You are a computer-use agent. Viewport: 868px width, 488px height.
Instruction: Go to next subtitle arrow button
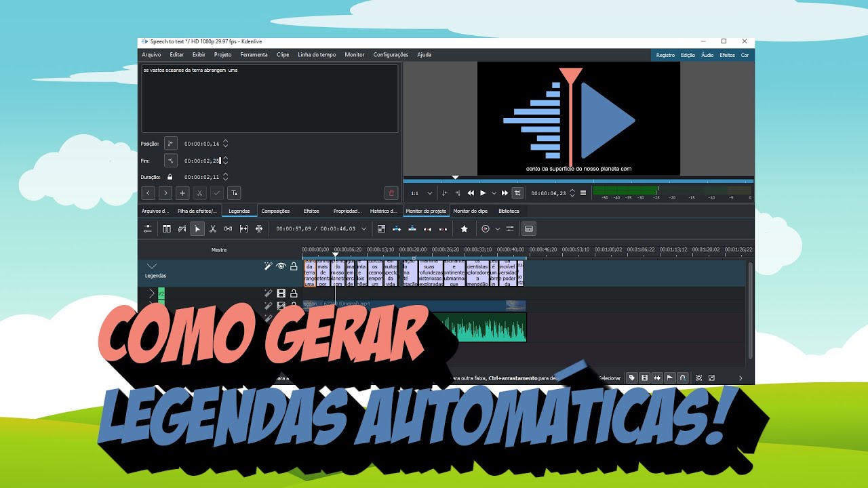point(165,193)
